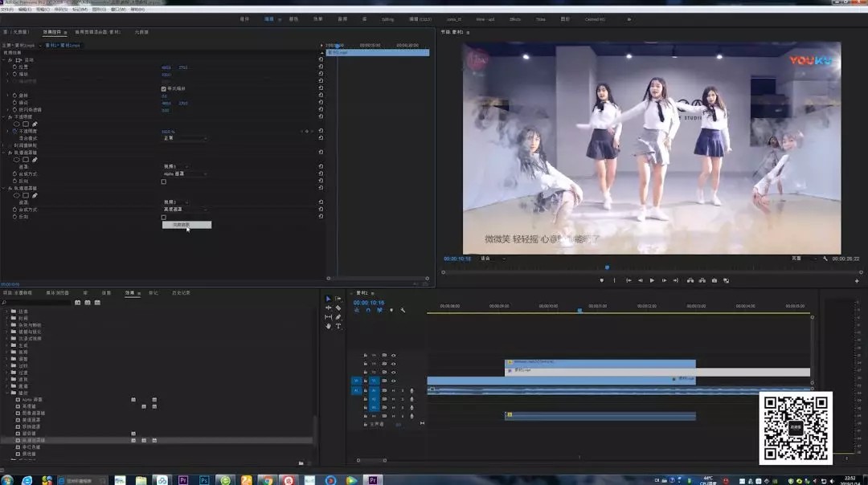Screen dimensions: 868x485
Task: Open timeline display settings wrench
Action: (403, 310)
